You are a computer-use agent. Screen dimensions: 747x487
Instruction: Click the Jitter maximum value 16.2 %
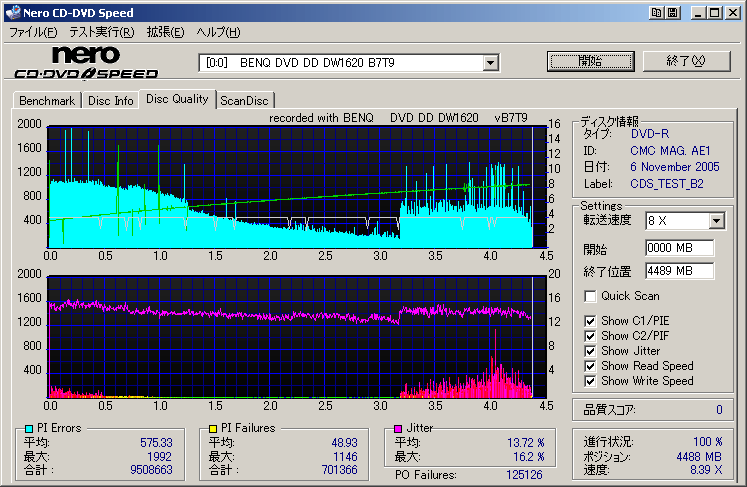coord(528,457)
